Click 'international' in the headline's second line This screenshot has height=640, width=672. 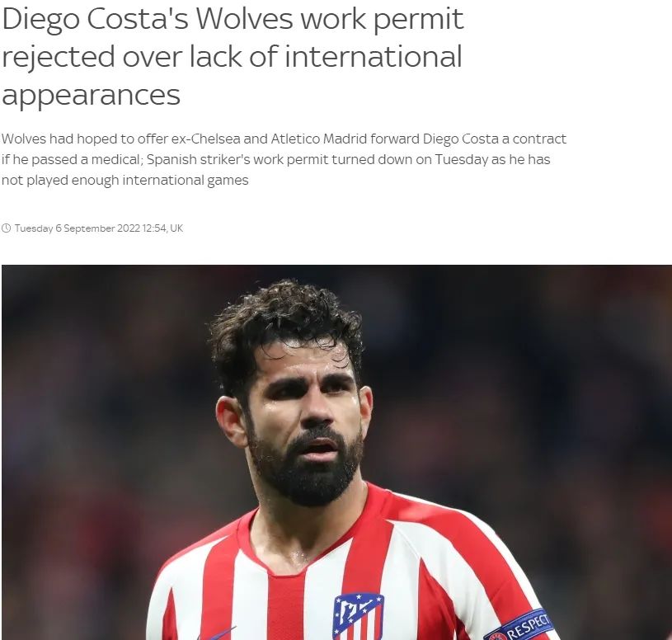(373, 57)
